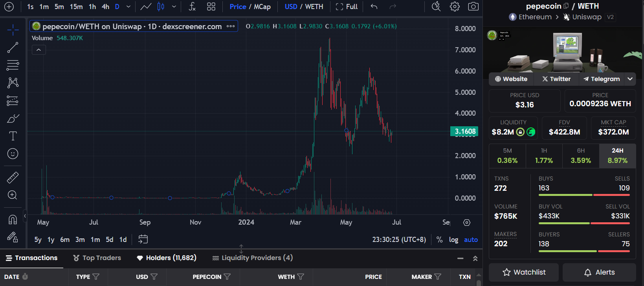This screenshot has width=644, height=286.
Task: Select the trend line drawing tool
Action: 13,48
